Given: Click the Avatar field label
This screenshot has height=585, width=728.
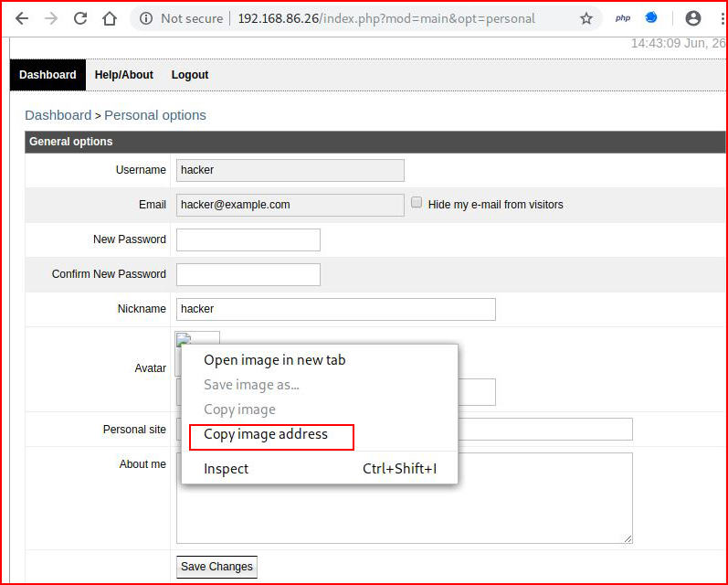Looking at the screenshot, I should [x=150, y=368].
